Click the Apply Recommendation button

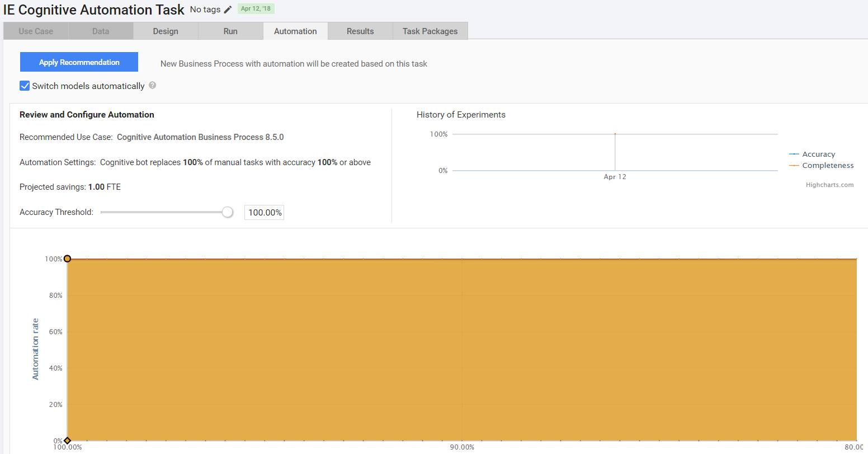[x=79, y=62]
